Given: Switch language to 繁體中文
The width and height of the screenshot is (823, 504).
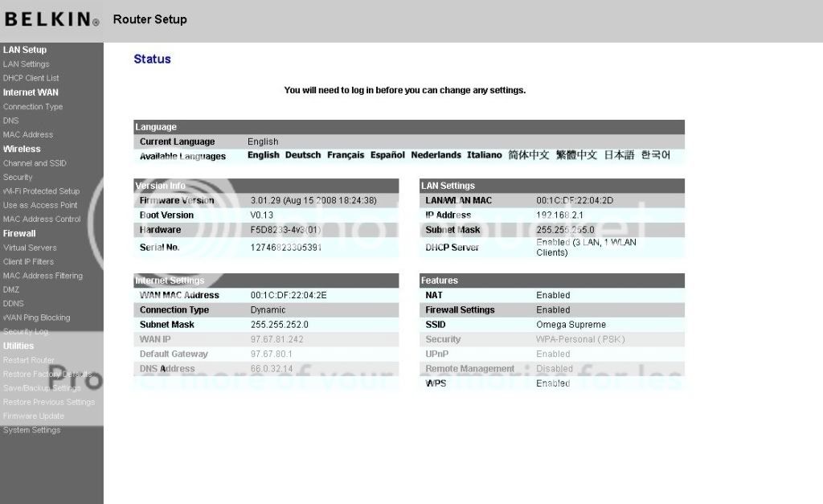Looking at the screenshot, I should 576,155.
